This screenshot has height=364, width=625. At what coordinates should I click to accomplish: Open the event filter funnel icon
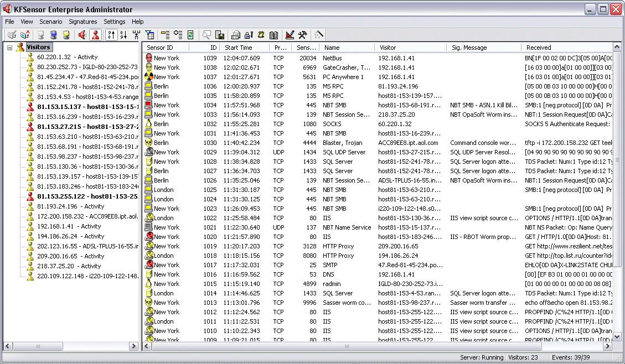150,35
